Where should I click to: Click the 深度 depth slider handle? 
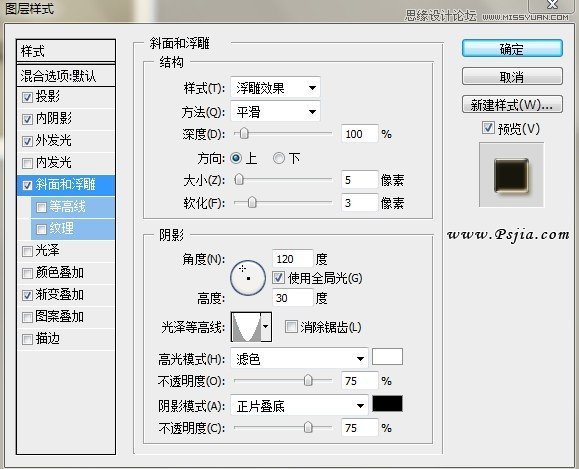point(244,133)
